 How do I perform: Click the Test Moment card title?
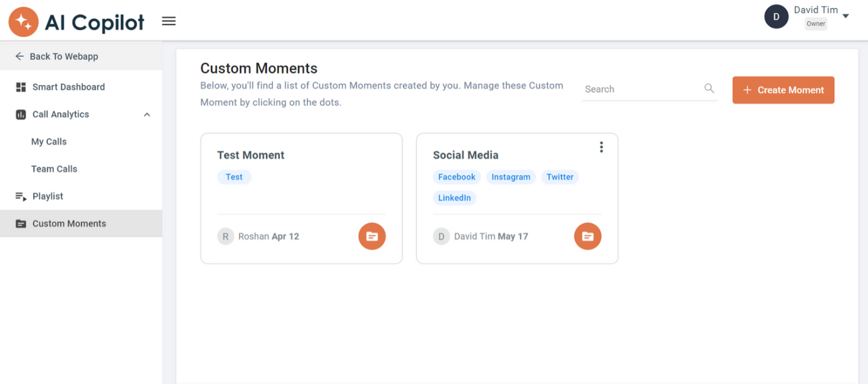[250, 155]
